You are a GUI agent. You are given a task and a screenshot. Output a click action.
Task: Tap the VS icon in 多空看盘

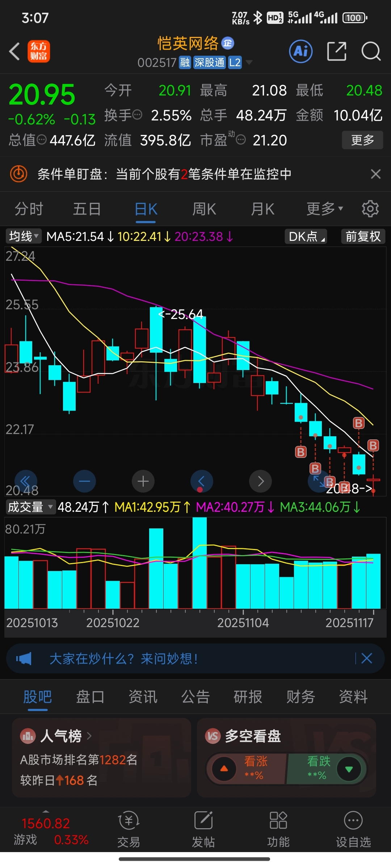pos(213,736)
